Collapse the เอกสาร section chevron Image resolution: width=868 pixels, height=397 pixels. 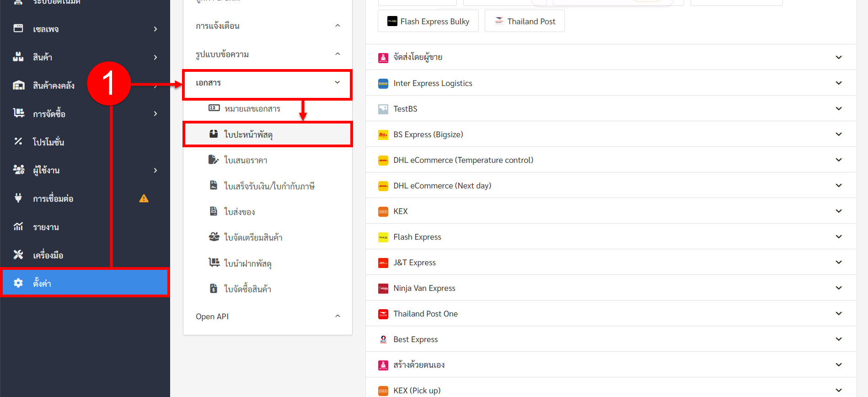(338, 82)
